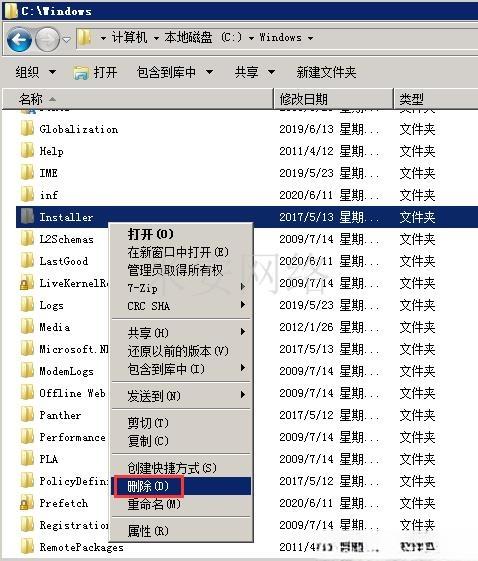Click the Forward navigation arrow button
The width and height of the screenshot is (478, 561).
[47, 39]
